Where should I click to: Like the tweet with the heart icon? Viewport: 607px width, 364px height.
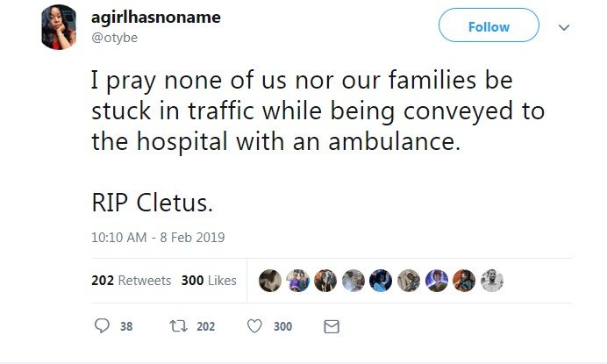(x=254, y=326)
